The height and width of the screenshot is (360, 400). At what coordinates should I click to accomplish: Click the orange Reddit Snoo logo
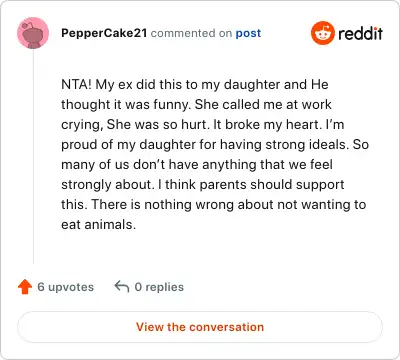(x=322, y=33)
